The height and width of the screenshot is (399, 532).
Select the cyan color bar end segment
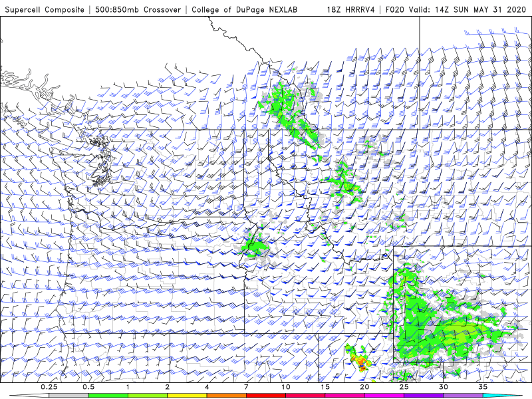click(x=502, y=395)
